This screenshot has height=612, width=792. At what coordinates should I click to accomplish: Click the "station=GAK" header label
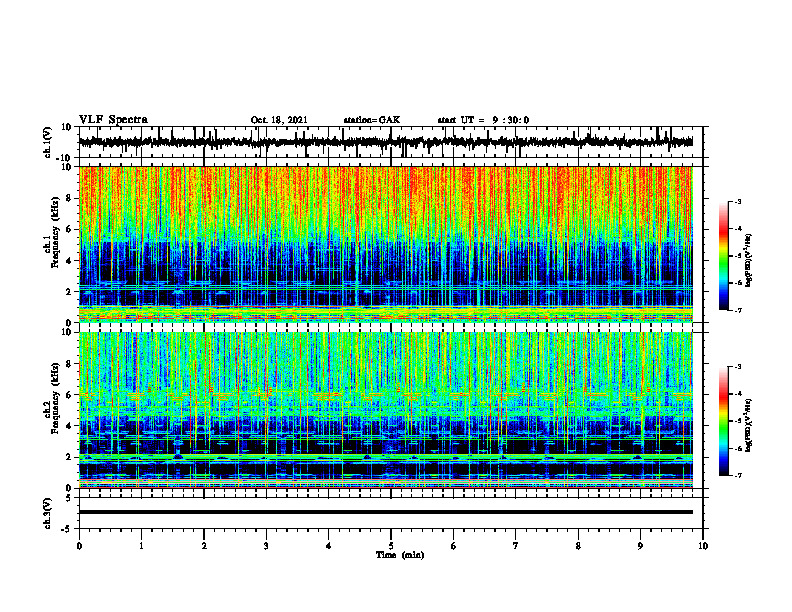[x=372, y=120]
